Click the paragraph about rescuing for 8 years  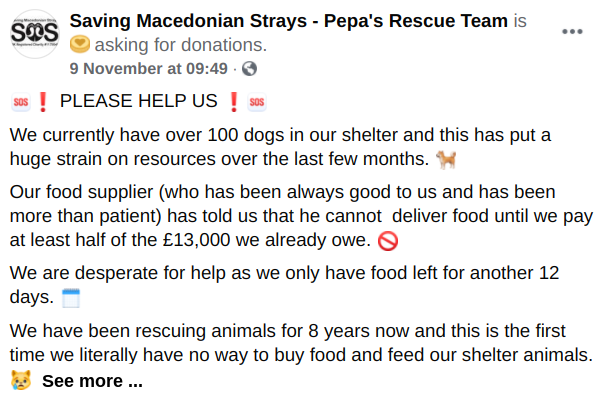point(301,343)
